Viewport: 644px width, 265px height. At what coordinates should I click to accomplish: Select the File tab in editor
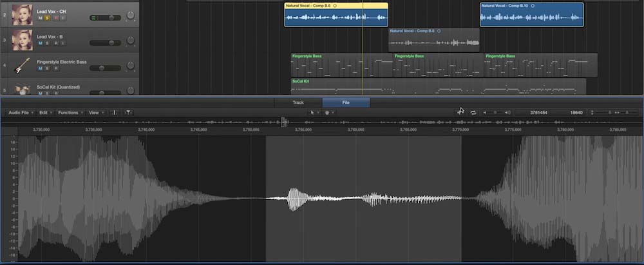click(x=346, y=103)
